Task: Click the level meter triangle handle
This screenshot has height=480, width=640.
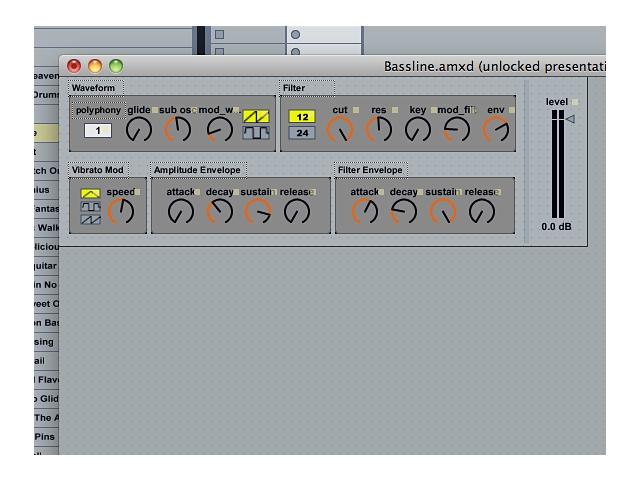Action: click(x=570, y=119)
